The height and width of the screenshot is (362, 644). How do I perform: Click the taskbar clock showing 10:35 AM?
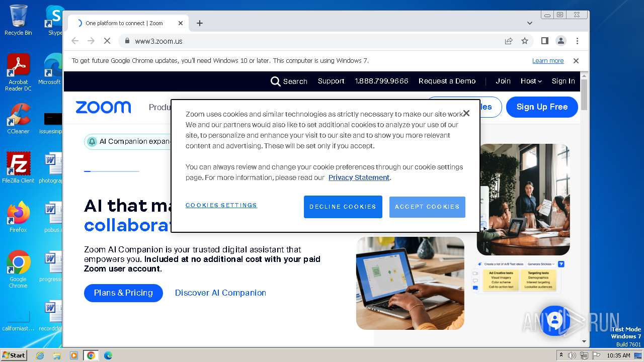pos(618,355)
